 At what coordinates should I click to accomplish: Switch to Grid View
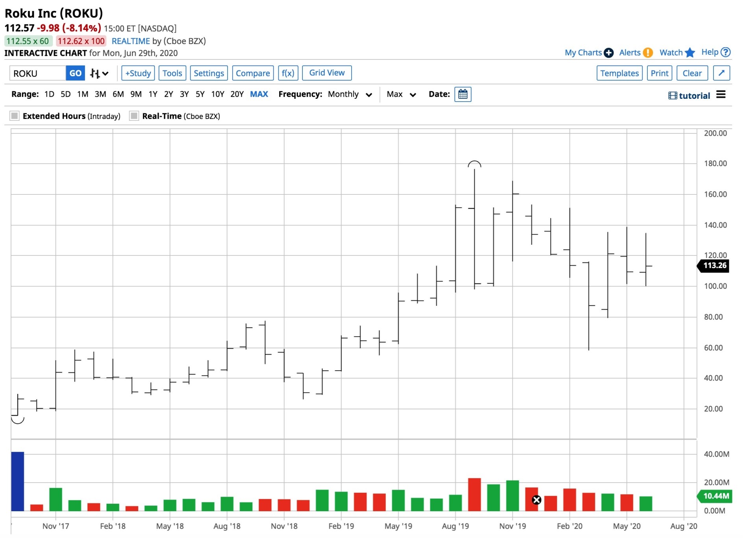tap(327, 73)
